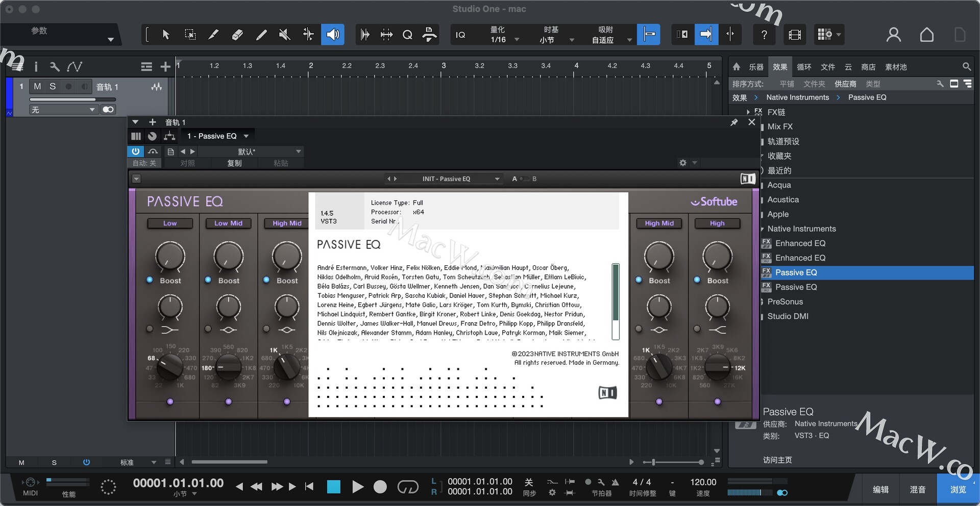Click the Low band button

170,223
